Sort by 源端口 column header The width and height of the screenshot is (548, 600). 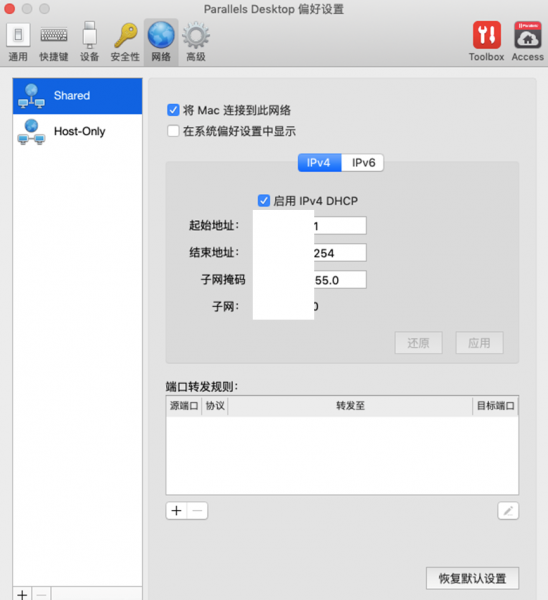point(184,406)
